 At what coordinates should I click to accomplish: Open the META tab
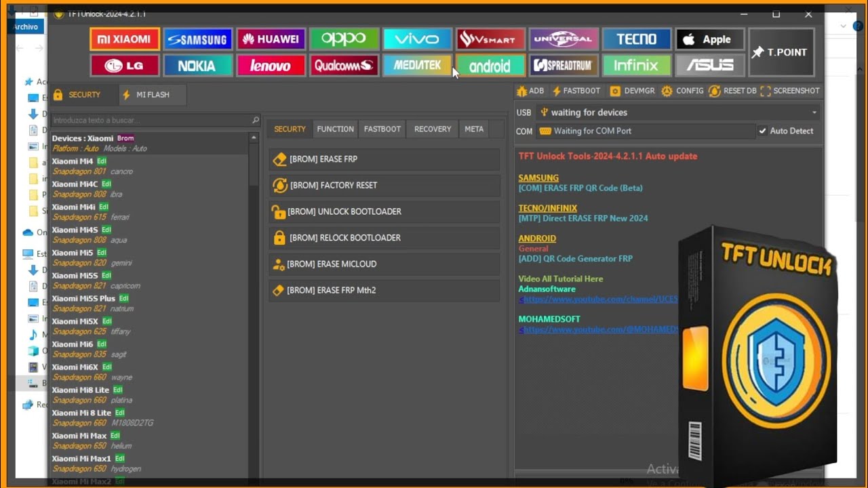point(474,129)
